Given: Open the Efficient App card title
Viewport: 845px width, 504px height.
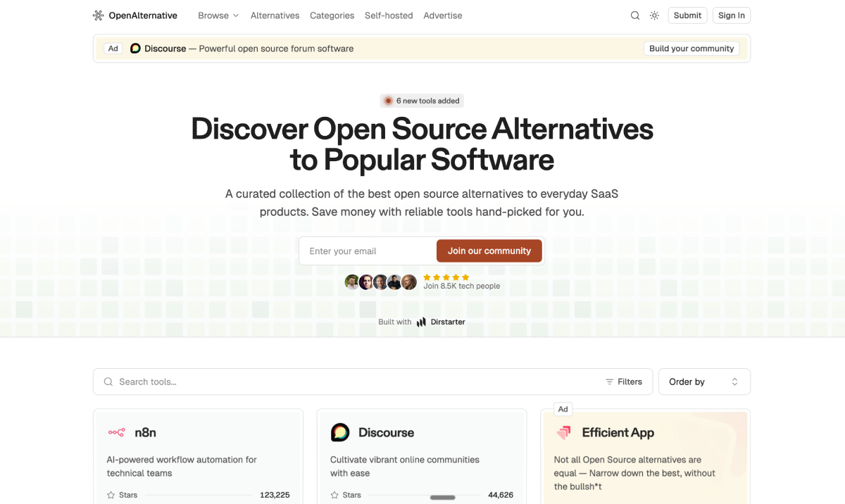Looking at the screenshot, I should pyautogui.click(x=618, y=432).
